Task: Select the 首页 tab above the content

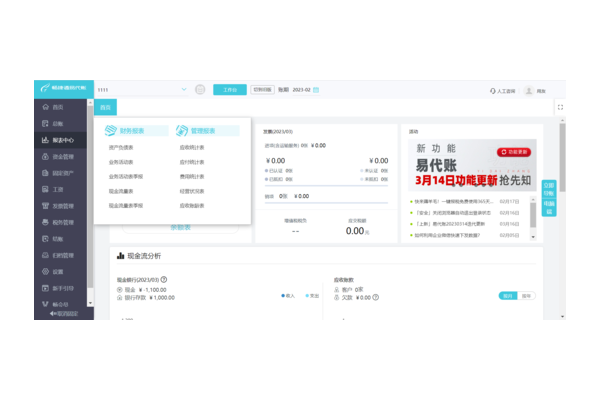Action: [x=106, y=107]
